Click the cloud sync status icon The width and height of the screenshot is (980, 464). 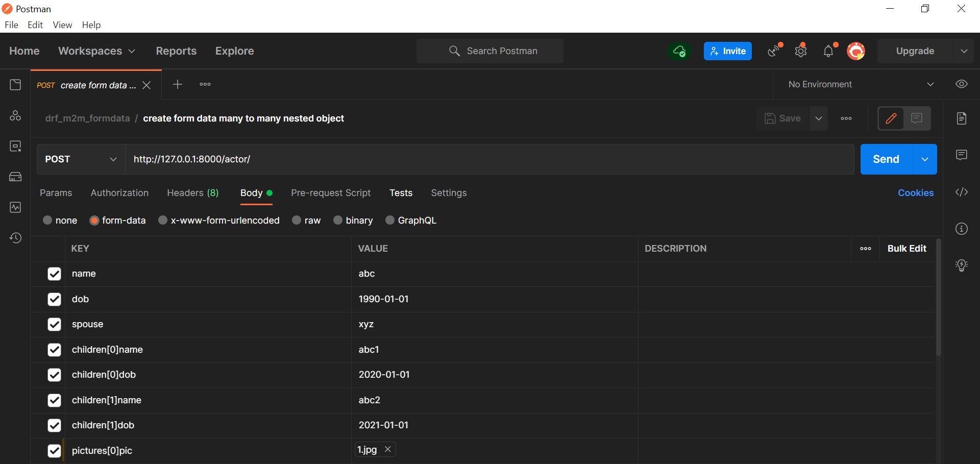(679, 51)
